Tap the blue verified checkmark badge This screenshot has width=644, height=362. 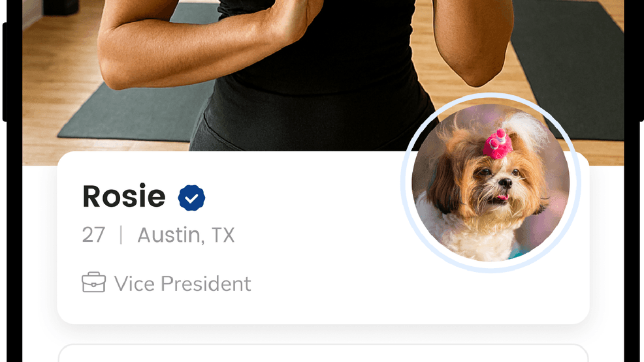(x=191, y=198)
